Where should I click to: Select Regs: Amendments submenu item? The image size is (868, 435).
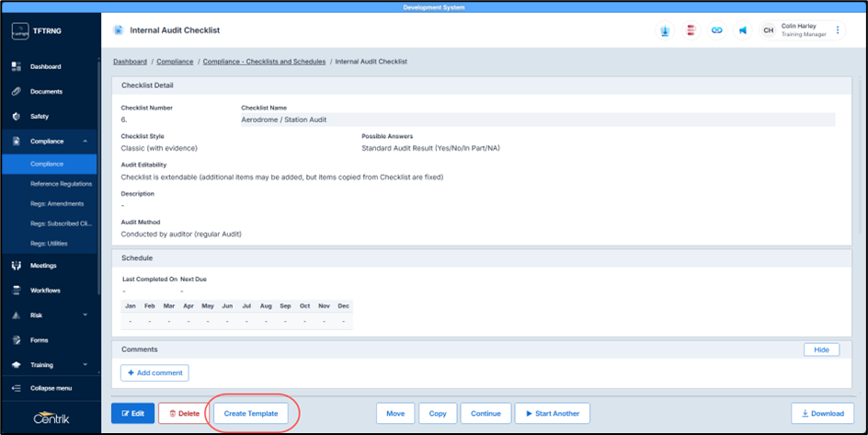click(57, 204)
